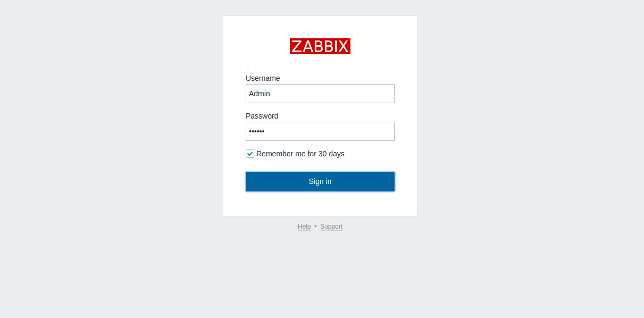
Task: Focus the Password input field
Action: tap(320, 131)
